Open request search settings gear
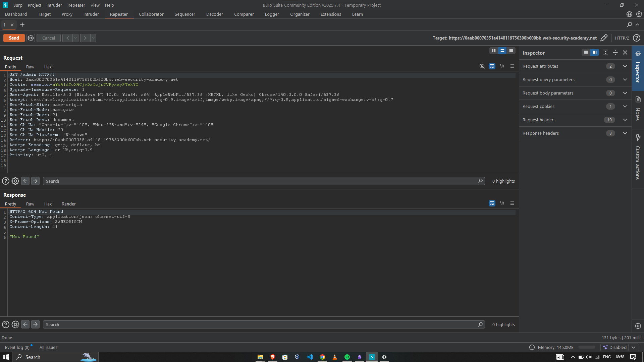The height and width of the screenshot is (362, 644). pyautogui.click(x=15, y=181)
